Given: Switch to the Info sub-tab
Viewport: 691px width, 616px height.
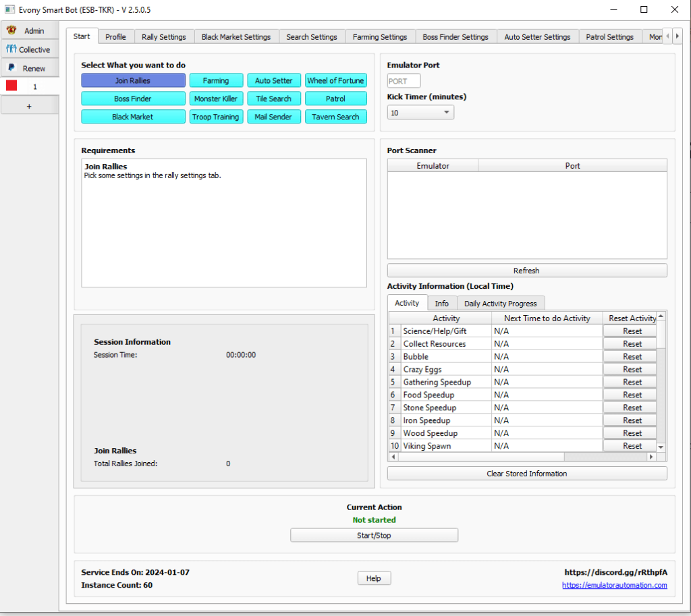Looking at the screenshot, I should [441, 304].
